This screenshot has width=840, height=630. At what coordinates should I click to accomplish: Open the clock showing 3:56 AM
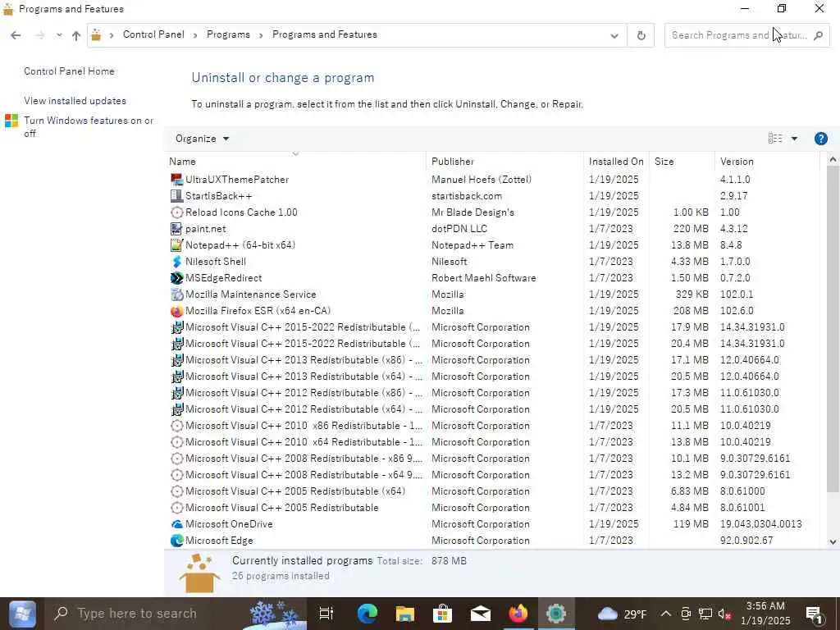[765, 614]
